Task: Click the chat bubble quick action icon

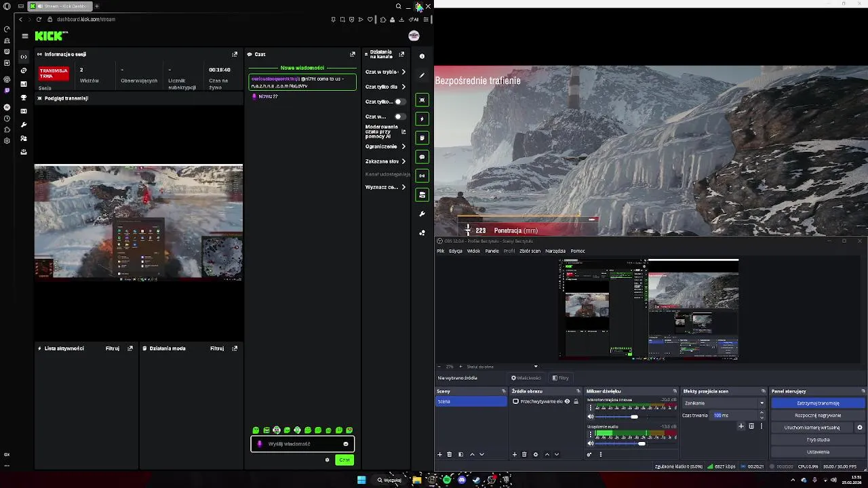Action: tap(422, 157)
